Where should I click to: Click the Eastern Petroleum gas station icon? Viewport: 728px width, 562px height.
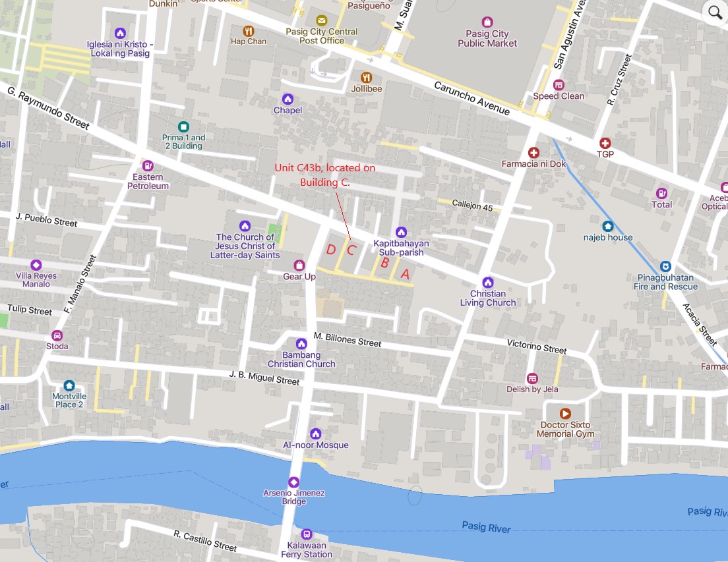(148, 165)
